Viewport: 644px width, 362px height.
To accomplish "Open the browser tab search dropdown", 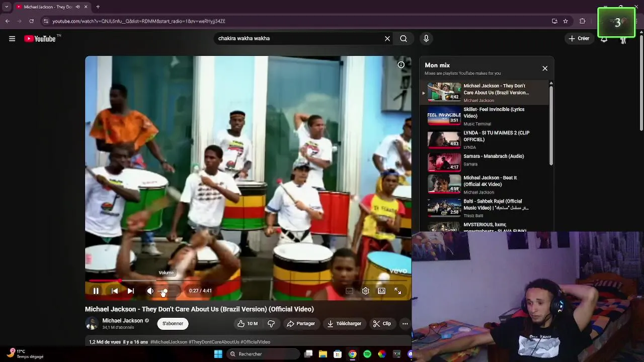I will [7, 7].
